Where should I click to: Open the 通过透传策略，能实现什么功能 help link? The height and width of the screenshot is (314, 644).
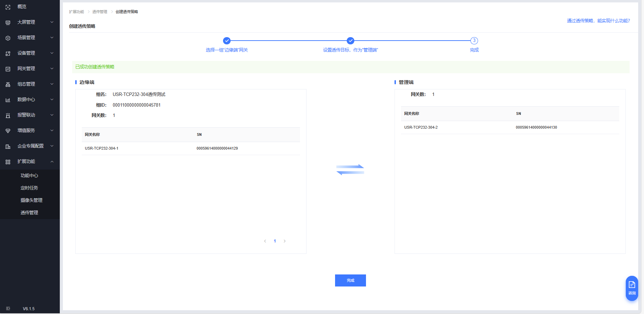point(598,21)
